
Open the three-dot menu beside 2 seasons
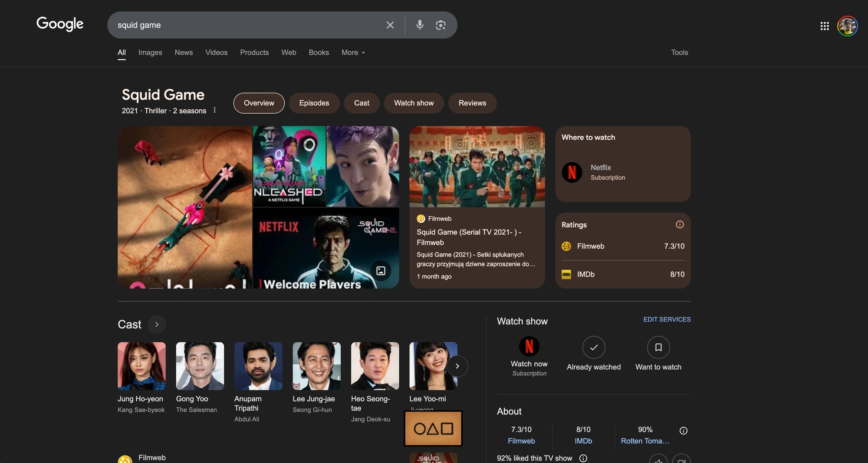coord(214,110)
